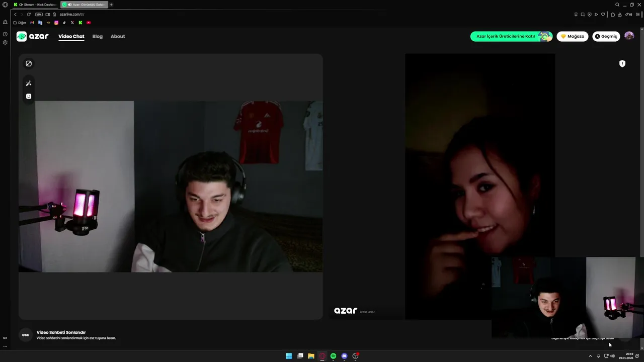This screenshot has height=362, width=644.
Task: Open the Diğer bookmarks folder
Action: [20, 23]
